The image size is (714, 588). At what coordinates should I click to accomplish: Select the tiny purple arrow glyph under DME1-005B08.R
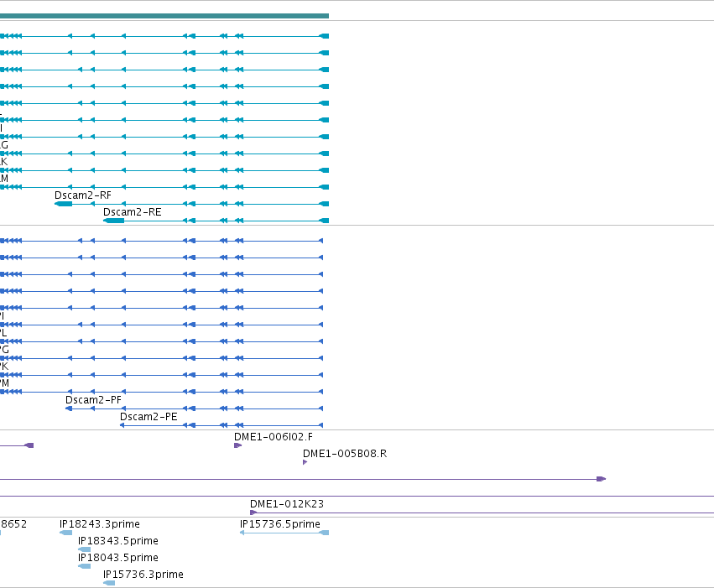[305, 462]
